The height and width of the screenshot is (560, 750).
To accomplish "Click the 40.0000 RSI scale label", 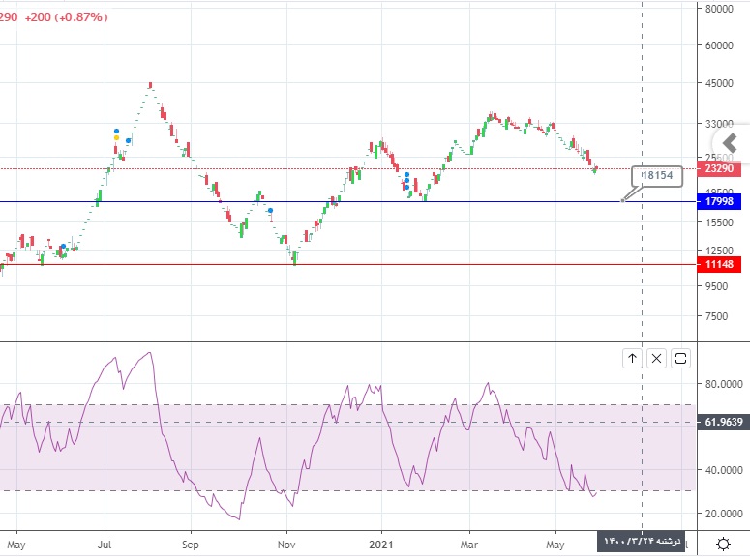I will (724, 470).
